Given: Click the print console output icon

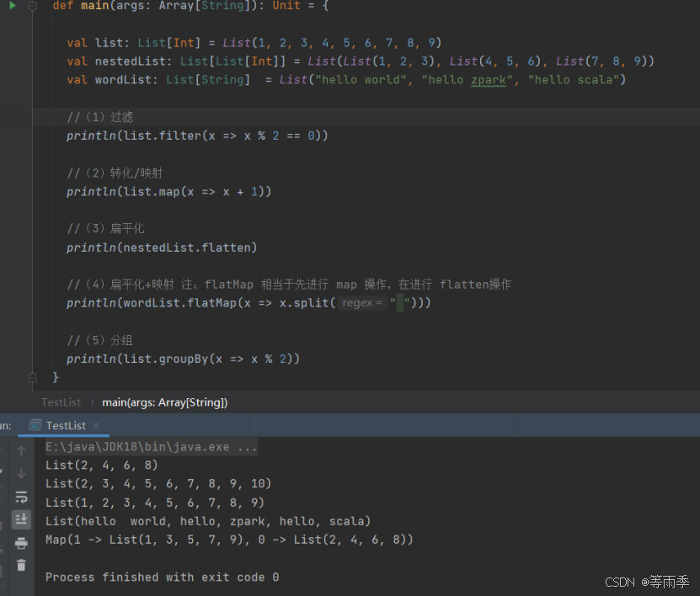Looking at the screenshot, I should (21, 543).
